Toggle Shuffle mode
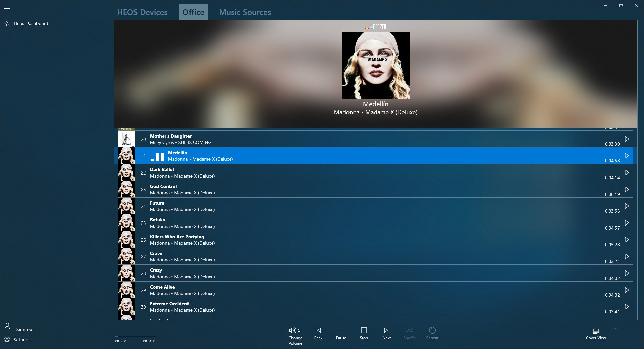This screenshot has height=349, width=644. tap(409, 334)
